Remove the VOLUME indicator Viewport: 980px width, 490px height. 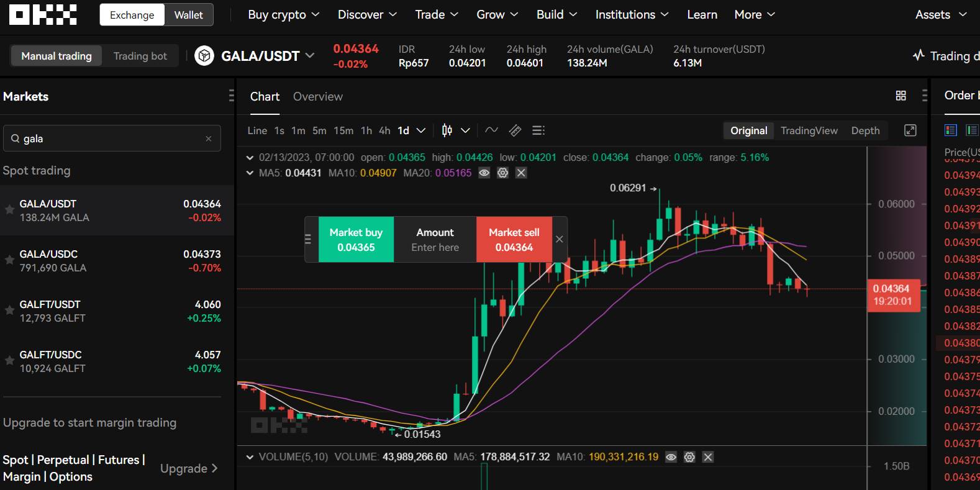coord(707,457)
